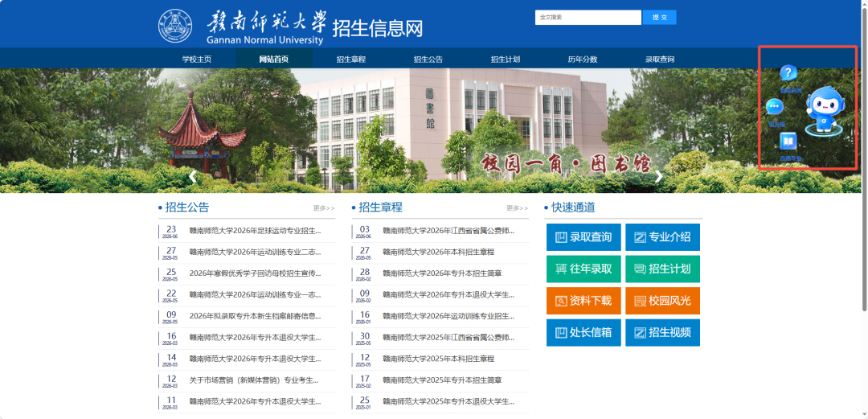Open 2026年专升本退役大学生 announcement dated 16

coord(256,337)
